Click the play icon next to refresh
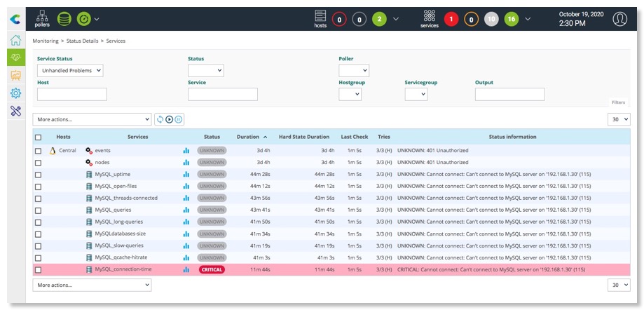 [170, 120]
